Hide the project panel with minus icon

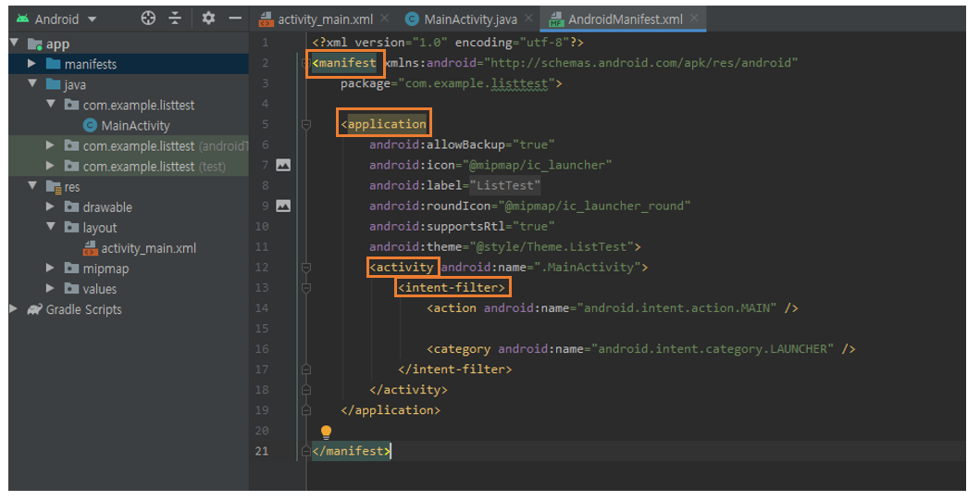point(235,19)
